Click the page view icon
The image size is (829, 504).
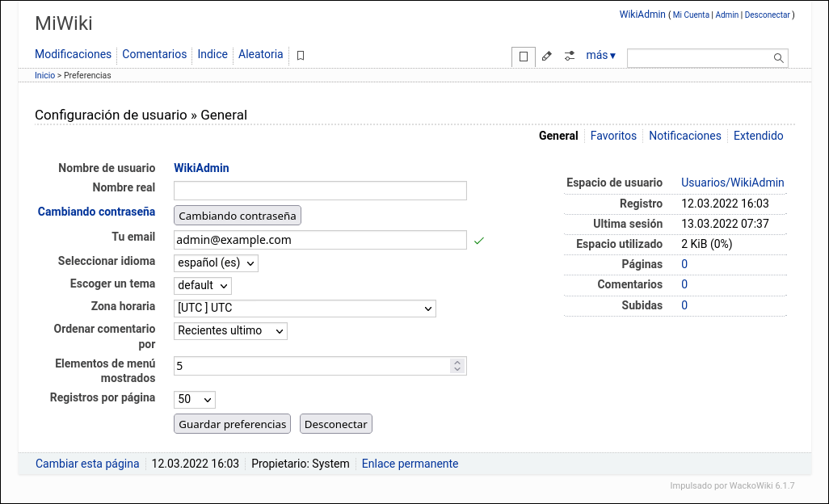524,57
